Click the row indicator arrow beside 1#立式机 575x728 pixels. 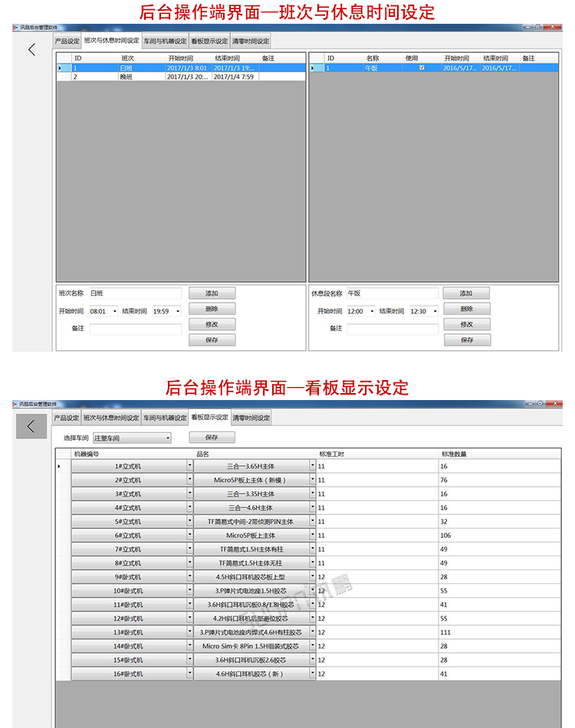(x=60, y=466)
